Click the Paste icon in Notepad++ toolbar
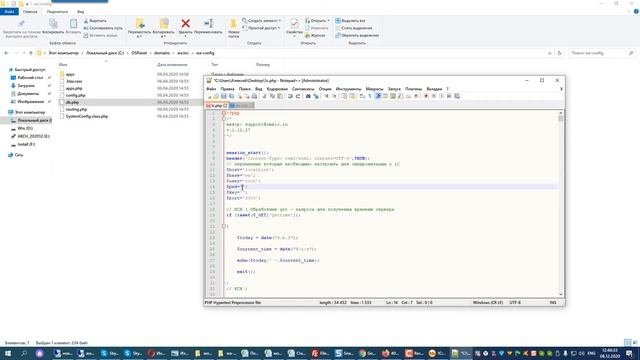This screenshot has height=360, width=640. [280, 96]
